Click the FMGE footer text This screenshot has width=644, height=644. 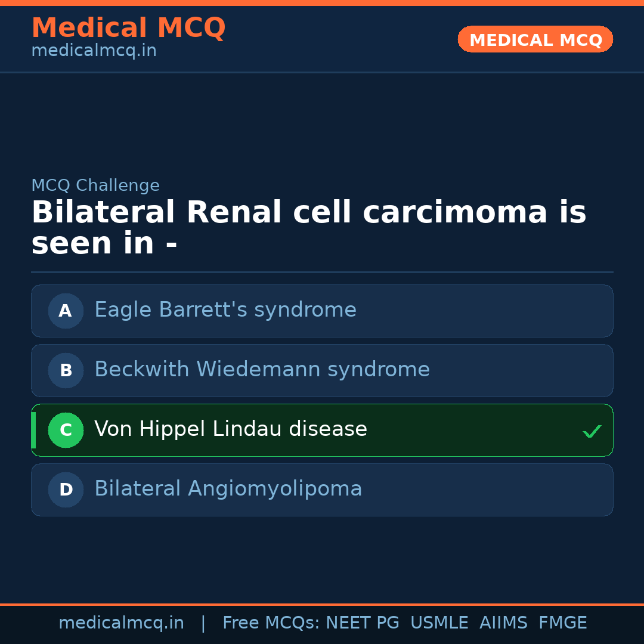tap(562, 623)
